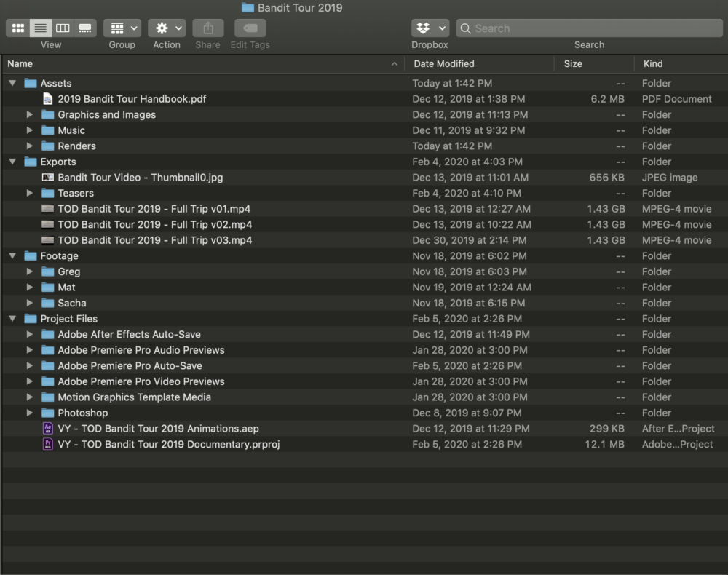Select 'VY - TOD Bandit Tour 2019 Documentary.prproj'
Viewport: 728px width, 575px height.
tap(169, 444)
